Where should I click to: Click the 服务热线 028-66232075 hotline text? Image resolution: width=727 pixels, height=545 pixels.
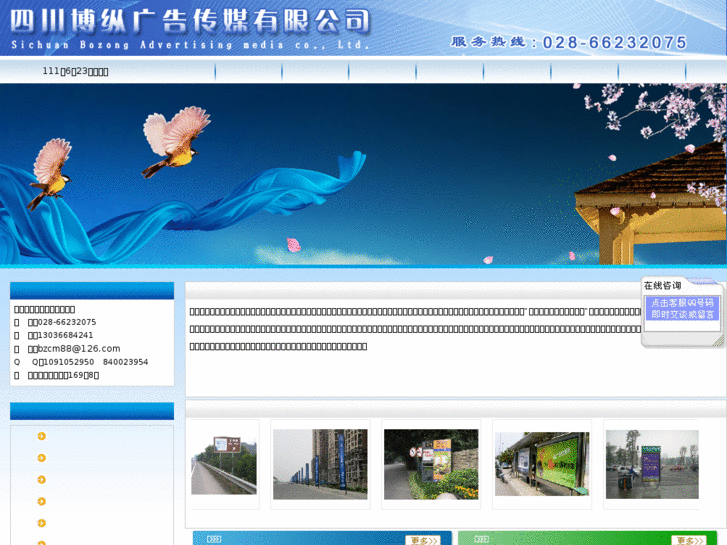568,42
